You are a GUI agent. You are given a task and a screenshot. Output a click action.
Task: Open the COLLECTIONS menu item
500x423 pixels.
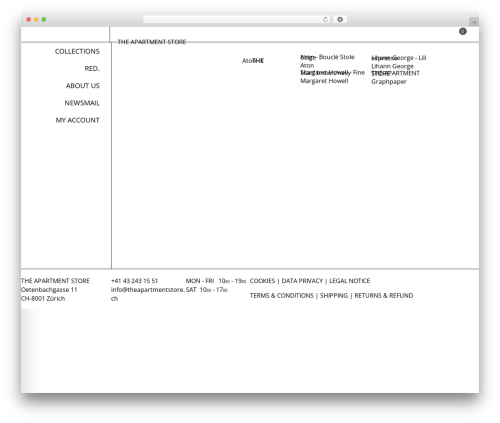[77, 51]
